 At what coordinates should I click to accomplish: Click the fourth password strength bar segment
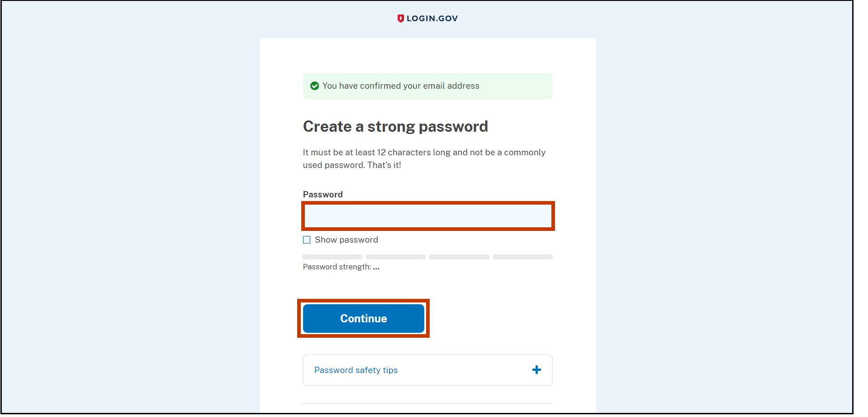pyautogui.click(x=522, y=257)
